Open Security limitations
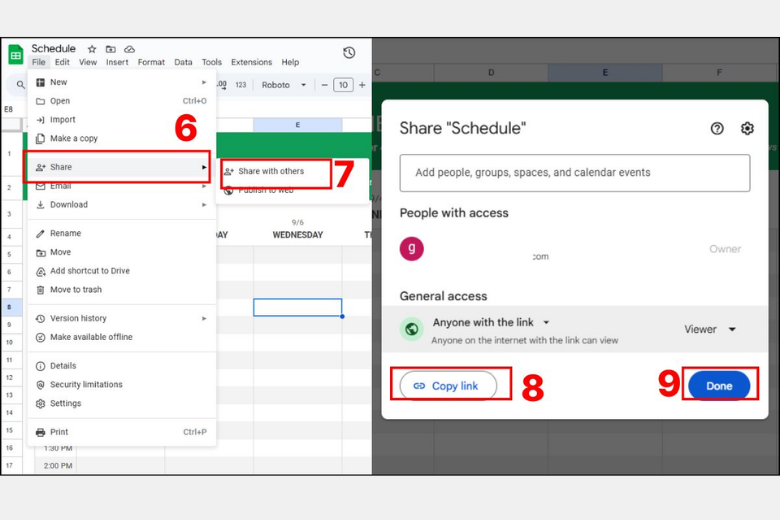Screen dimensions: 780x520 tap(121, 385)
